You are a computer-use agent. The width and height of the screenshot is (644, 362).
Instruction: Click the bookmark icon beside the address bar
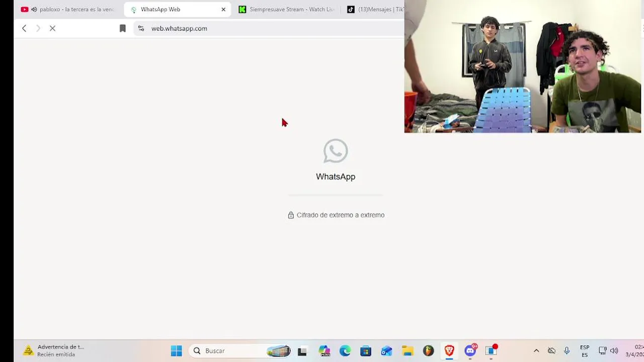click(x=122, y=29)
